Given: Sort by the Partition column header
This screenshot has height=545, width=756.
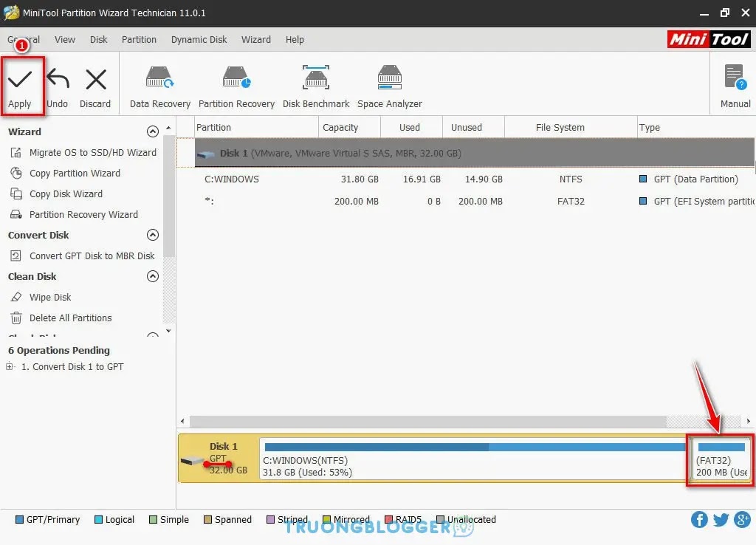Looking at the screenshot, I should point(256,127).
